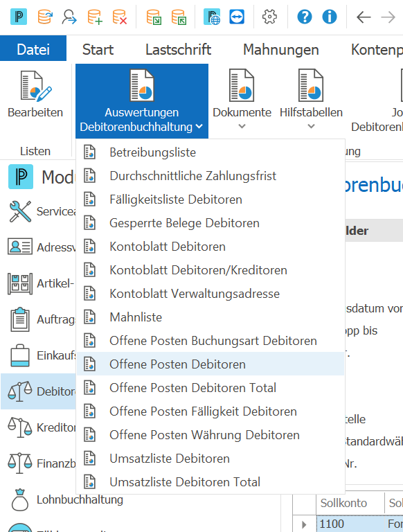Select Mahnliste from the dropdown menu

pos(211,317)
